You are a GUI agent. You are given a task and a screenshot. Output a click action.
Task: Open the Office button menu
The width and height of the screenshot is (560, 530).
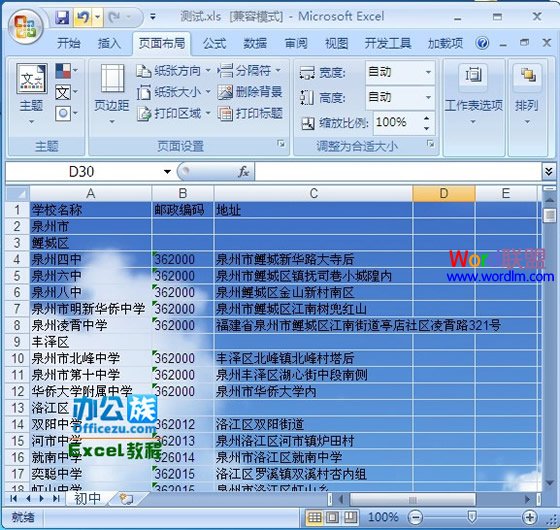point(25,27)
